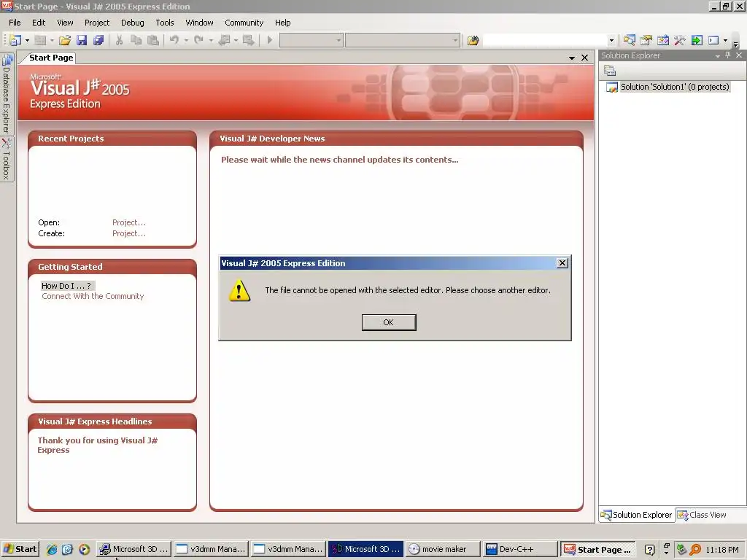The image size is (747, 560).
Task: Close the Start Page document tab
Action: [584, 58]
